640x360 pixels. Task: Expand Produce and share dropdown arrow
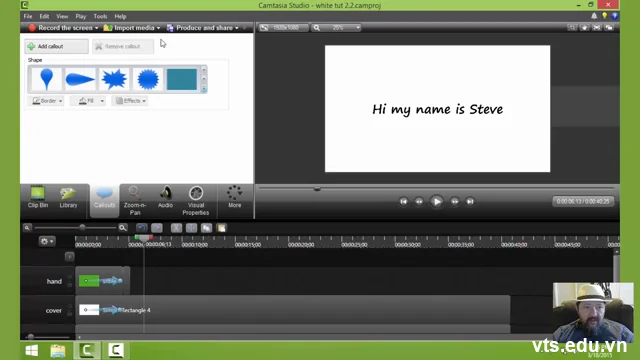[237, 28]
